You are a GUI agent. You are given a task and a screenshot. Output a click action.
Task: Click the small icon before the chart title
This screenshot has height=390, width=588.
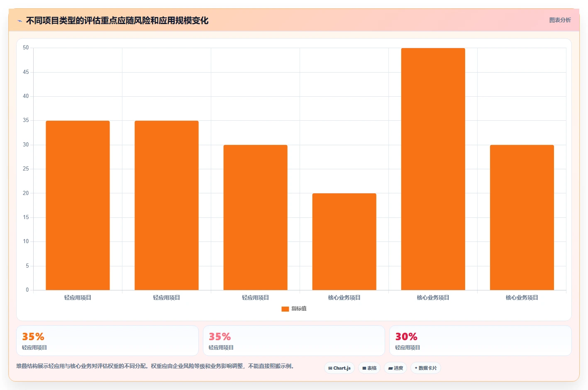click(20, 21)
